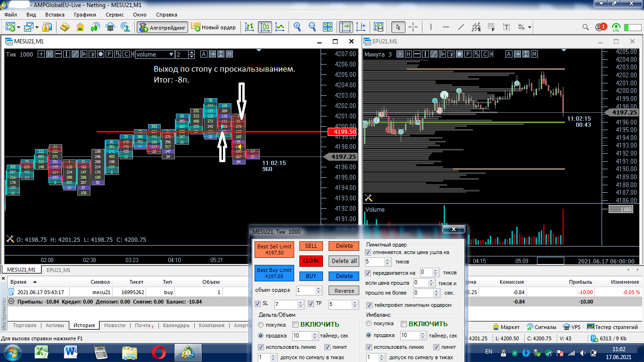The height and width of the screenshot is (362, 644).
Task: Zoom out on the chart
Action: [x=312, y=27]
